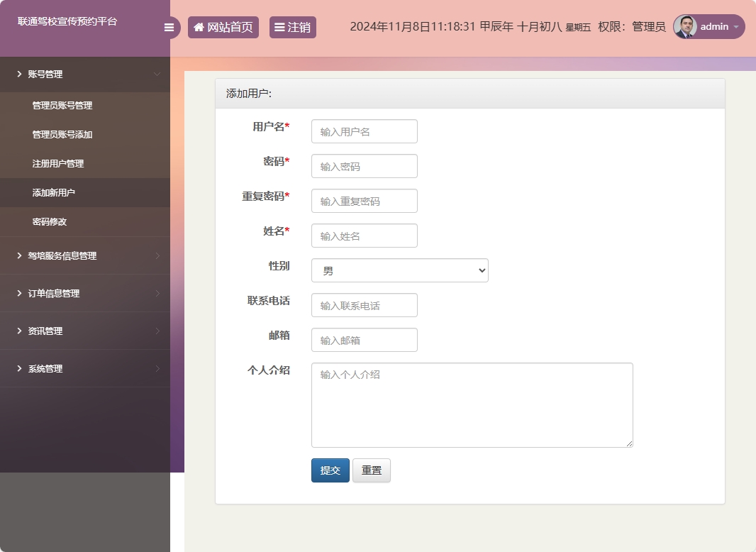Click the arrow icon next to 账号管理
Screen dimensions: 756x552
pyautogui.click(x=18, y=74)
